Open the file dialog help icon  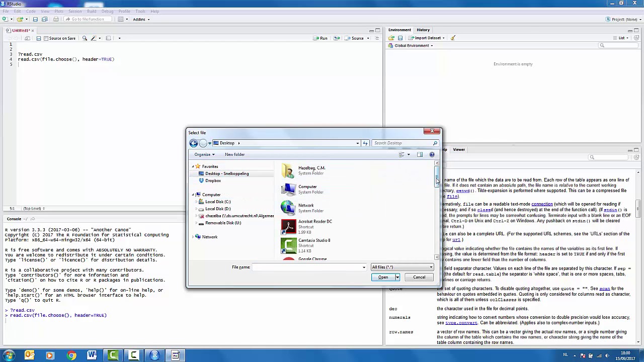tap(432, 154)
